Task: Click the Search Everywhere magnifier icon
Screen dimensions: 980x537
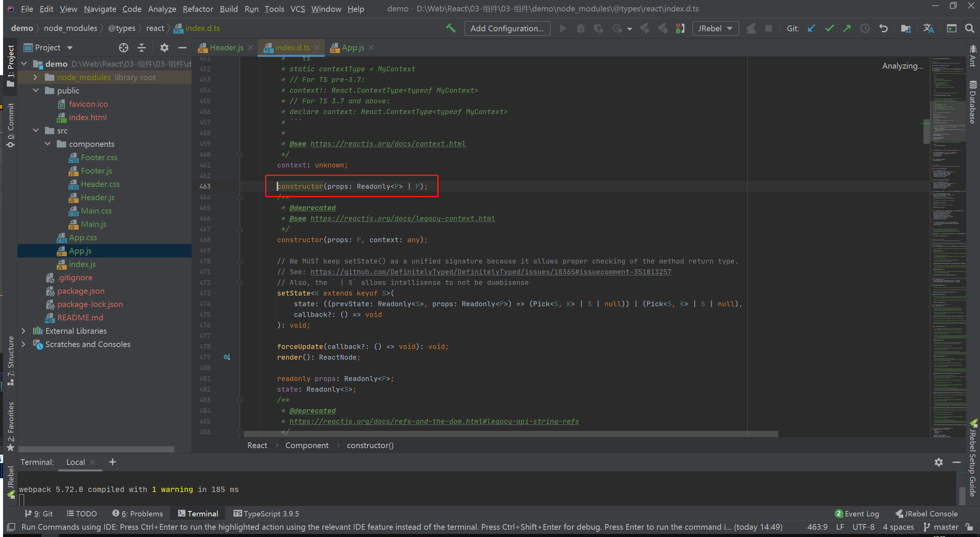Action: (969, 28)
